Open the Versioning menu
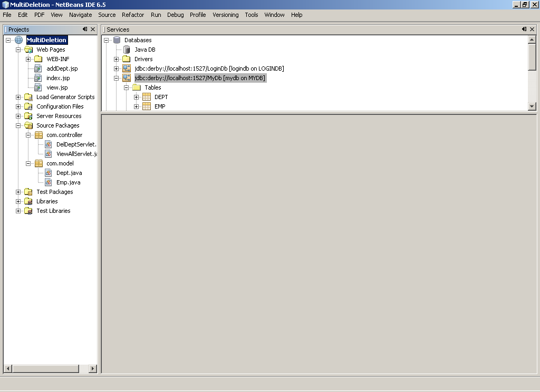The height and width of the screenshot is (392, 540). pos(225,15)
